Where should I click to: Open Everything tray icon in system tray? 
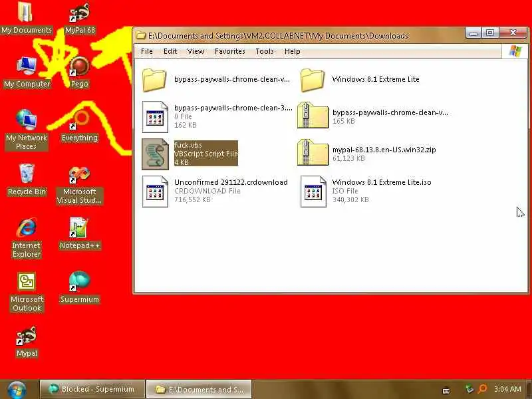click(482, 389)
